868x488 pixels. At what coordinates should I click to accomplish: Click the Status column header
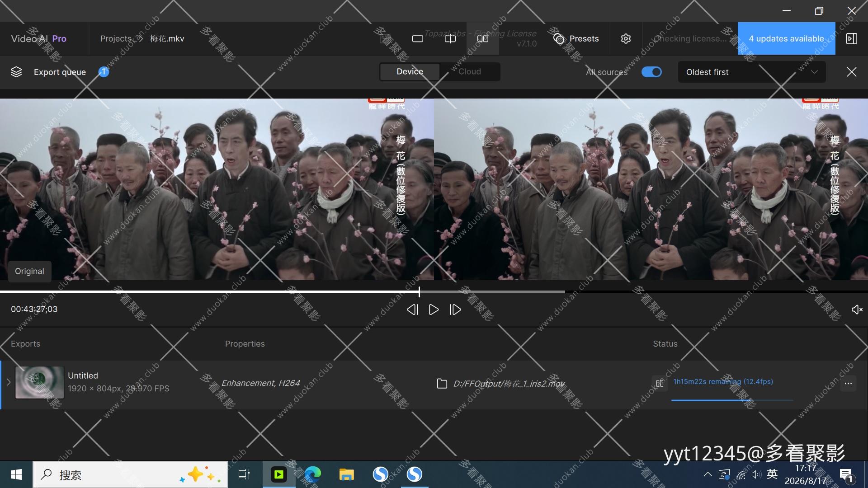[x=665, y=344]
